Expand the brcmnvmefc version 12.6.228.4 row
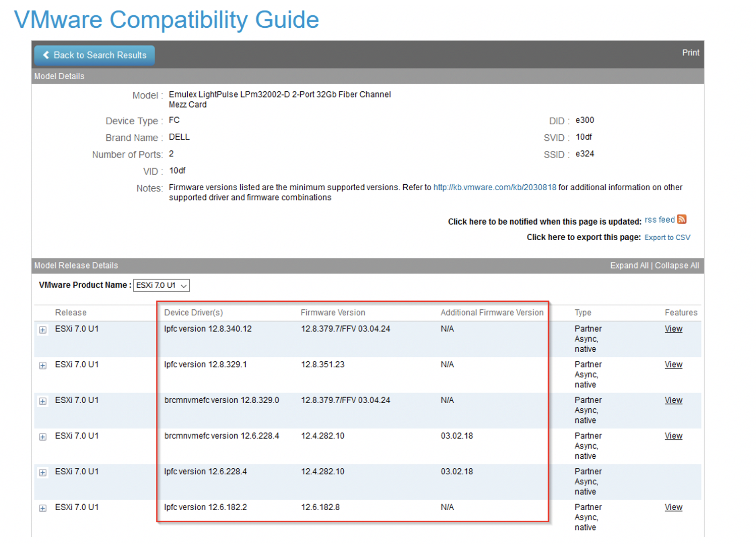 click(x=42, y=437)
